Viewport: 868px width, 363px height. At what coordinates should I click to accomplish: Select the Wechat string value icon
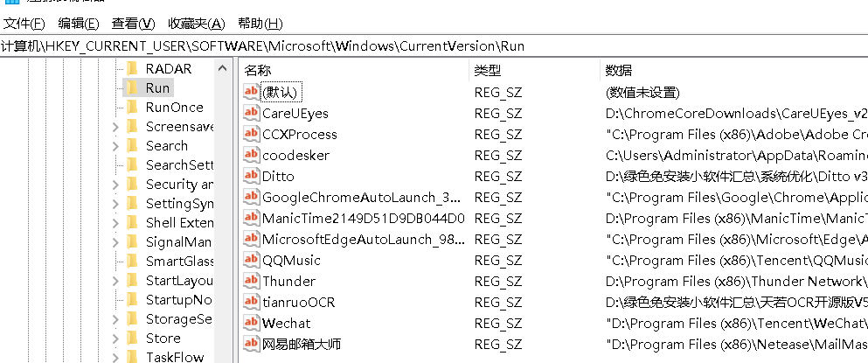click(252, 323)
